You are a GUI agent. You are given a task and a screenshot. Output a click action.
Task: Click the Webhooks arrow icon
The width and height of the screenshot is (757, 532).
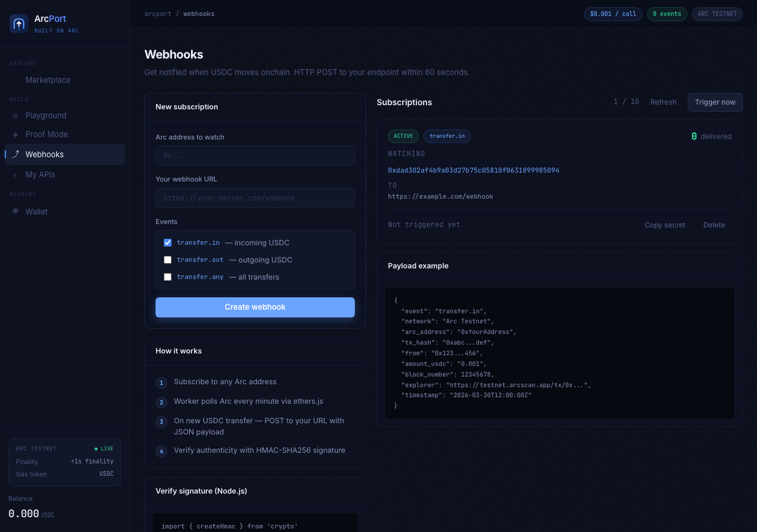point(15,154)
